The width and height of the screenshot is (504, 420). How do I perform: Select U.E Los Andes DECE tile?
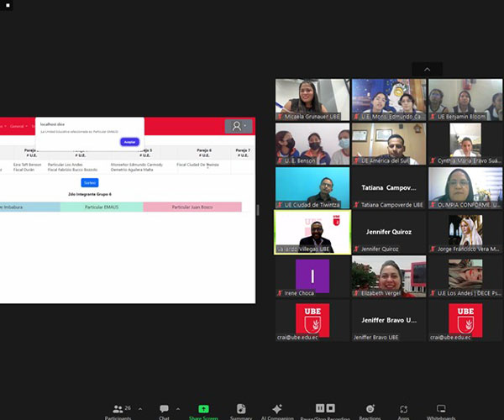point(465,276)
